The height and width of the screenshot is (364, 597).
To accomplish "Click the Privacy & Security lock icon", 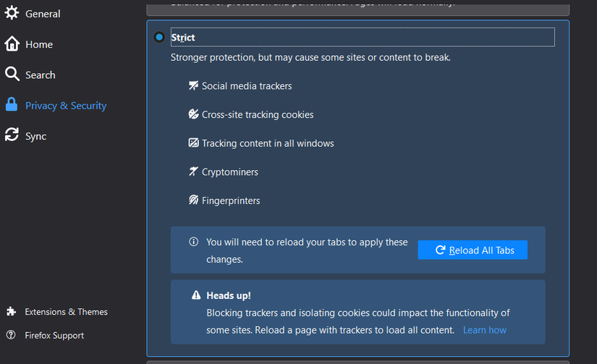I will pos(12,104).
